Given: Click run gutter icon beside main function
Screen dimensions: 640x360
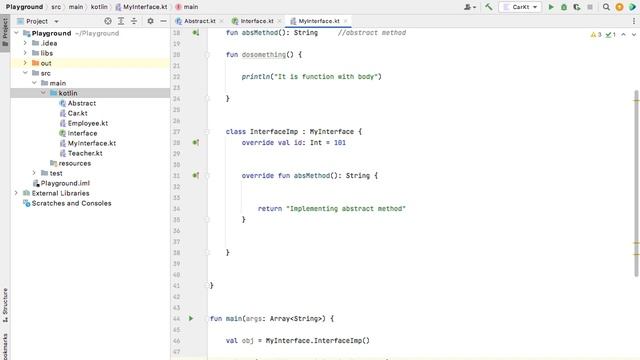Looking at the screenshot, I should pyautogui.click(x=191, y=318).
